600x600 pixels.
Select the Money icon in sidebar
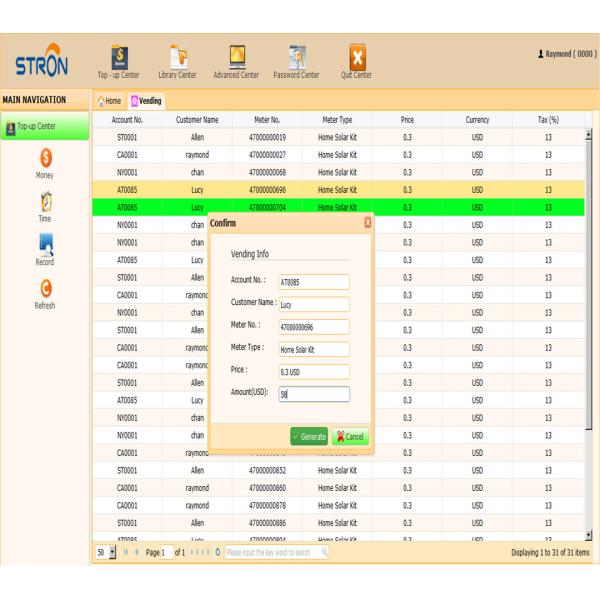(x=45, y=159)
